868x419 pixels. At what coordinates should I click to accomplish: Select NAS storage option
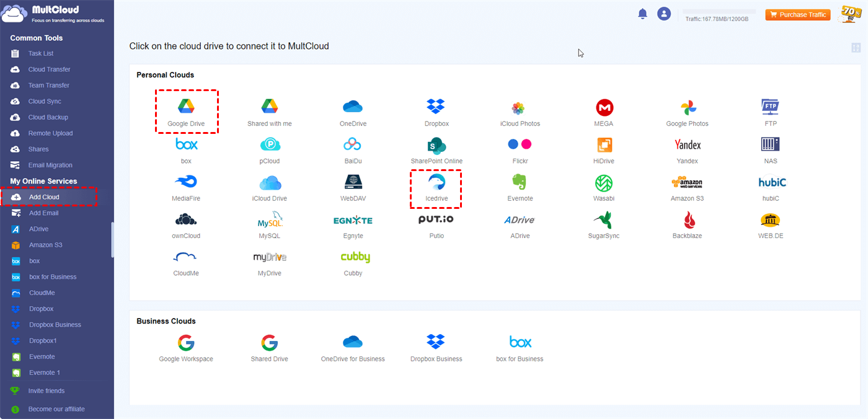pos(770,151)
